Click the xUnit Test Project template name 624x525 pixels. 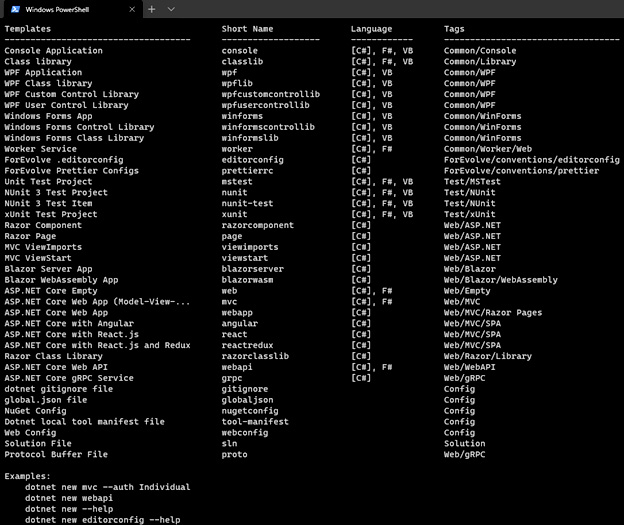[x=51, y=214]
